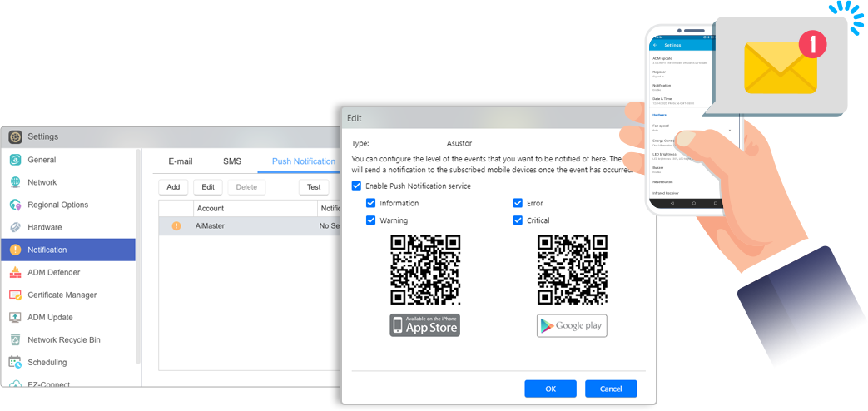Toggle Enable Push Notification service checkbox
This screenshot has width=868, height=411.
pyautogui.click(x=356, y=186)
